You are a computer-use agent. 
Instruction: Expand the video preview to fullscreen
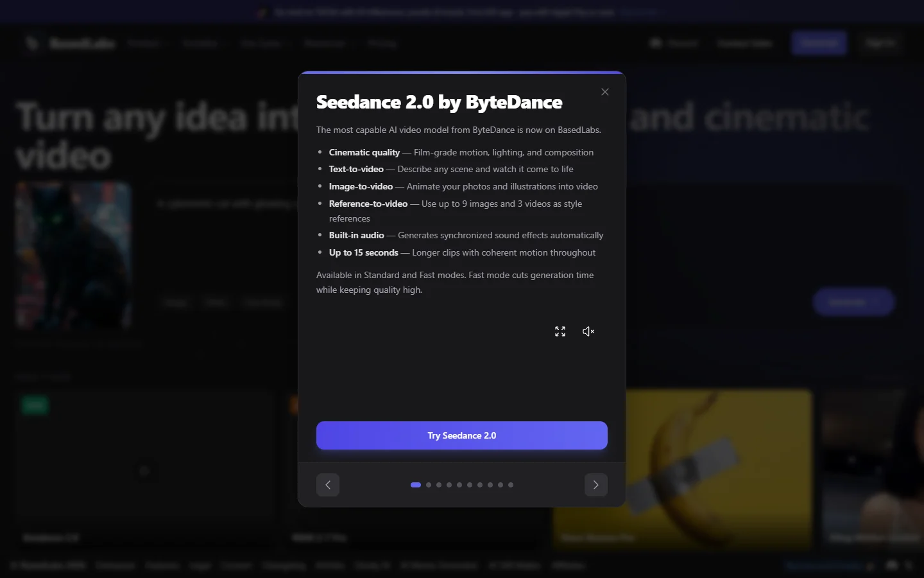point(560,331)
